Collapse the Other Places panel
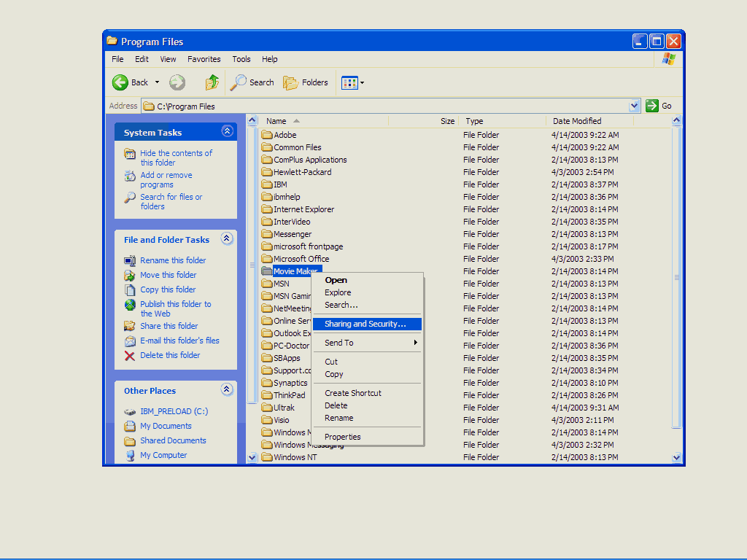The width and height of the screenshot is (747, 560). pyautogui.click(x=227, y=389)
